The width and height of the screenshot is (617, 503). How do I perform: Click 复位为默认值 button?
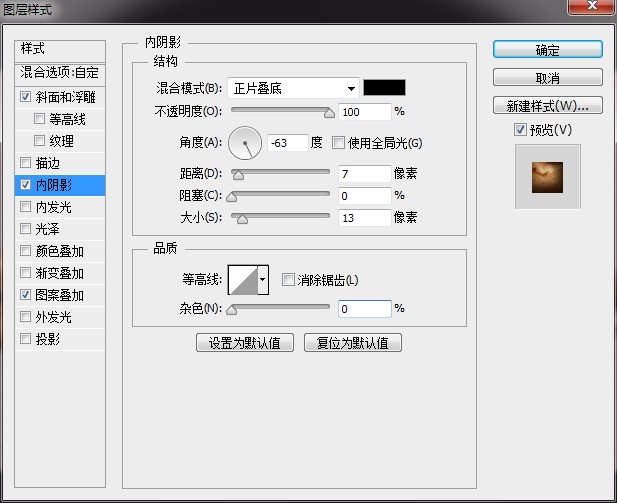point(353,343)
